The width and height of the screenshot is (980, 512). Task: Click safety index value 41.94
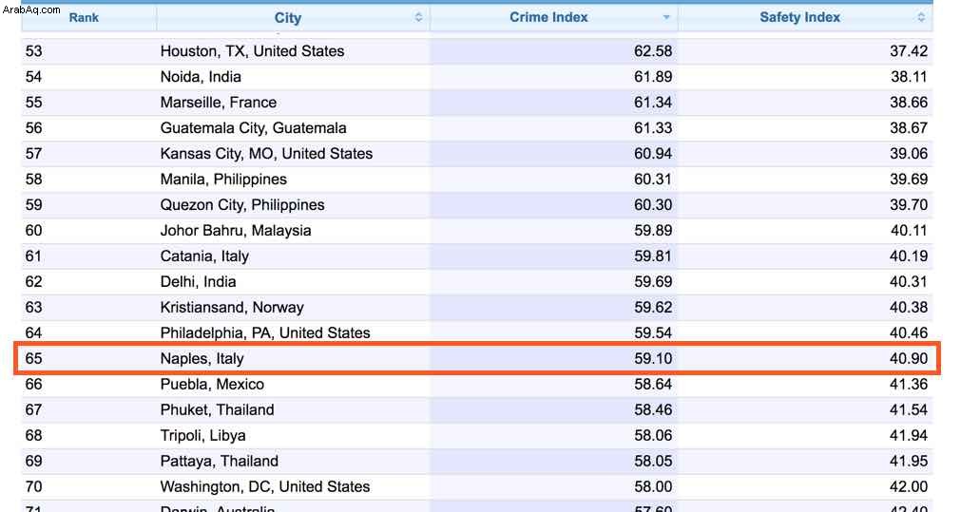[909, 435]
